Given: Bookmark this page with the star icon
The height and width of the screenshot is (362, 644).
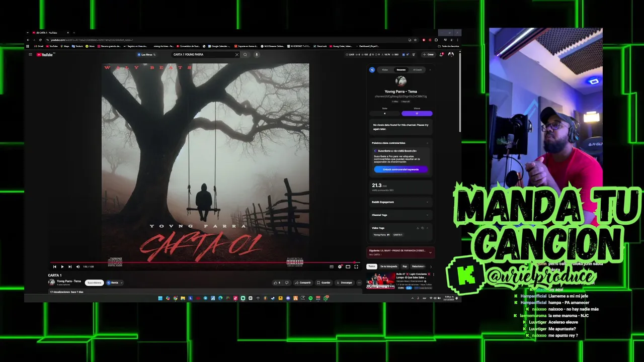Looking at the screenshot, I should (x=415, y=40).
